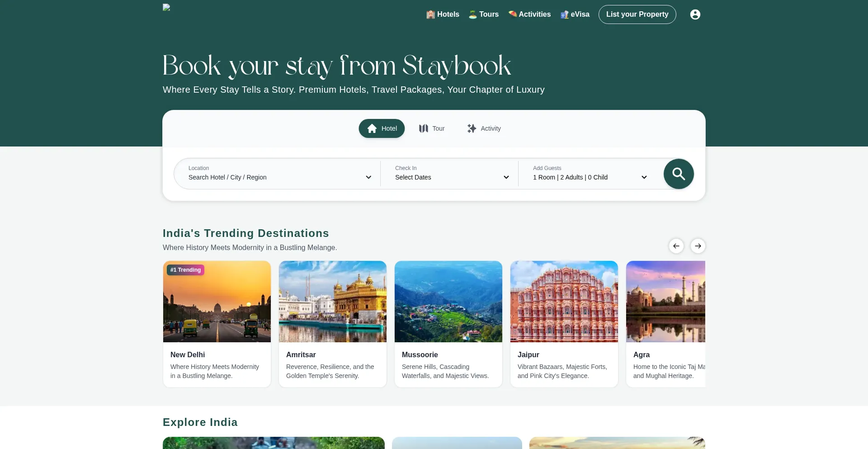Open the Check In dates dropdown
The image size is (868, 449).
point(451,174)
